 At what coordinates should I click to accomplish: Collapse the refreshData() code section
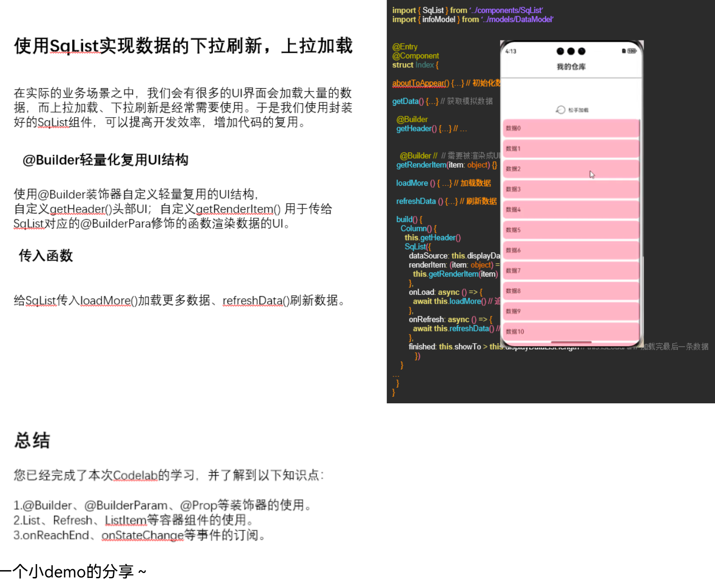[x=416, y=201]
